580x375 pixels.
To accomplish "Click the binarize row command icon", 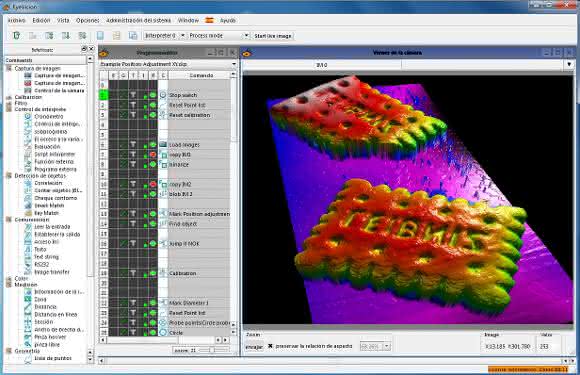I will coord(163,165).
